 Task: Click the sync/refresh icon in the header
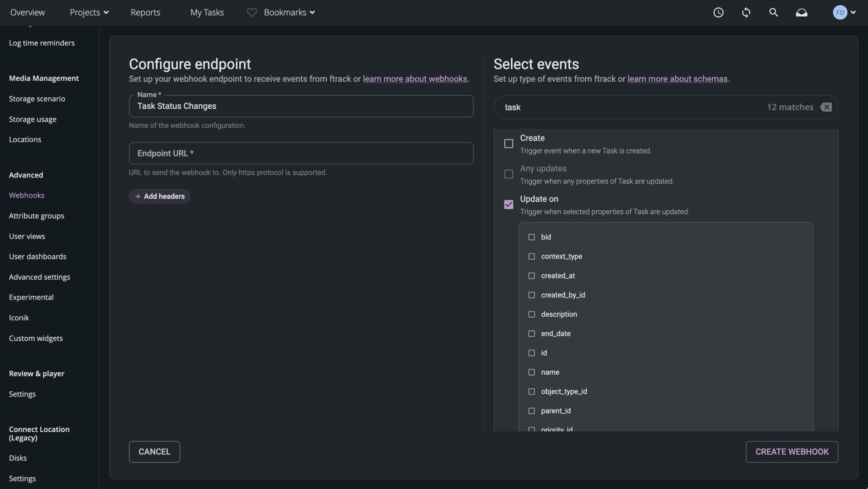coord(746,12)
